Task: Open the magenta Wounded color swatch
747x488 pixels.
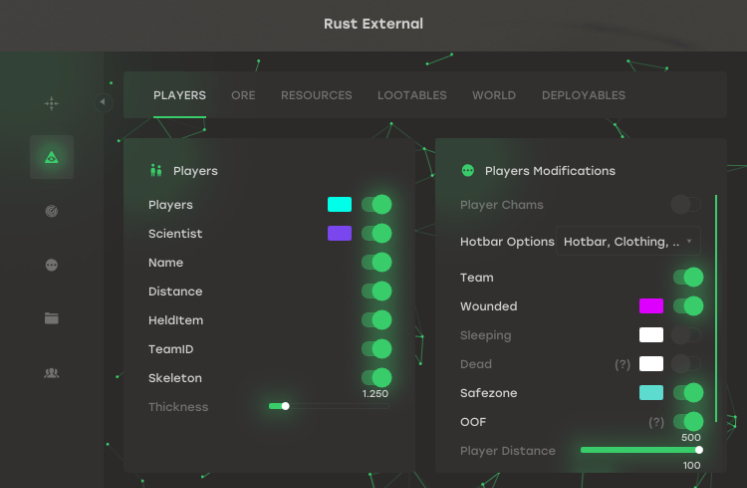Action: tap(651, 306)
